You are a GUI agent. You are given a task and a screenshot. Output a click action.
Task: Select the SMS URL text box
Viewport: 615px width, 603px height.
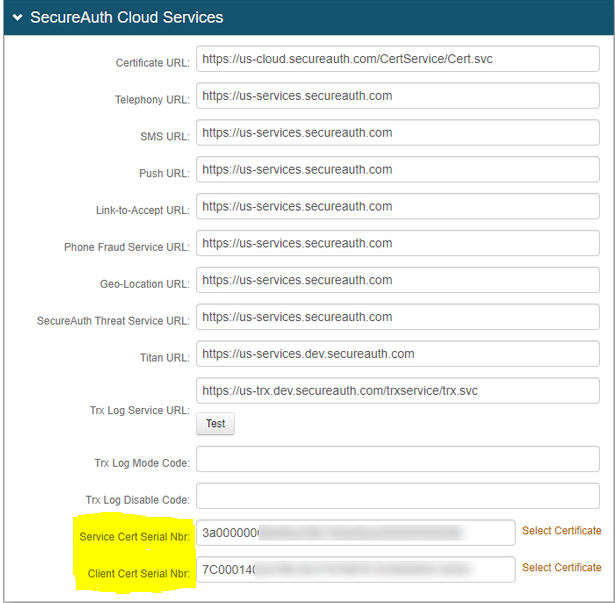(x=398, y=133)
